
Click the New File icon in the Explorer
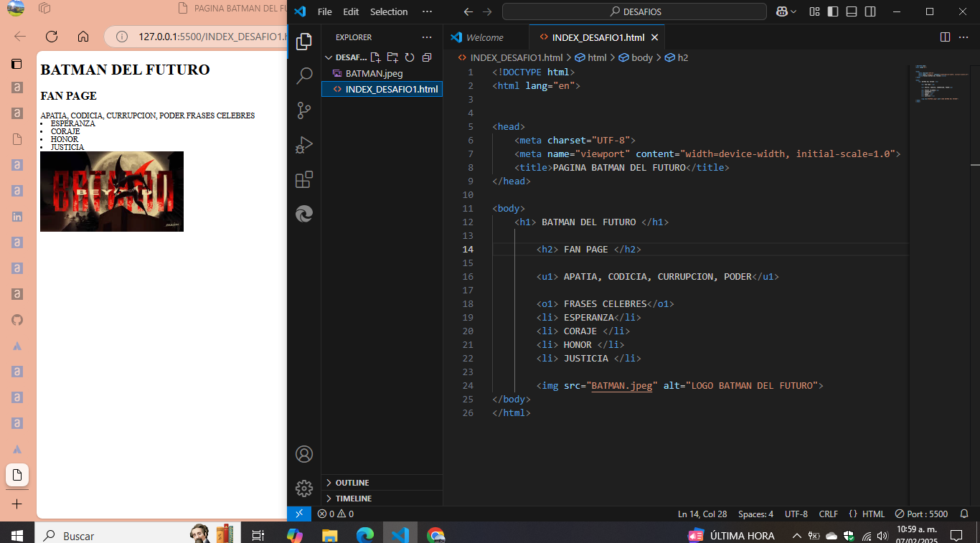point(375,57)
